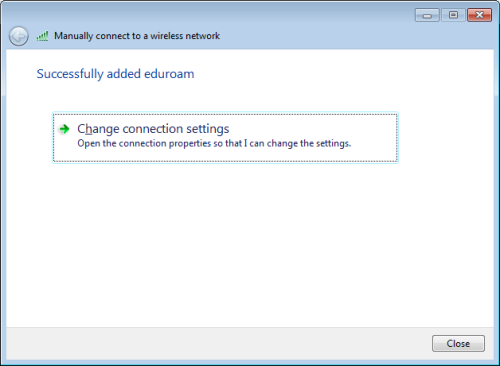Click the 'Successfully added eduroam' heading

click(x=115, y=74)
